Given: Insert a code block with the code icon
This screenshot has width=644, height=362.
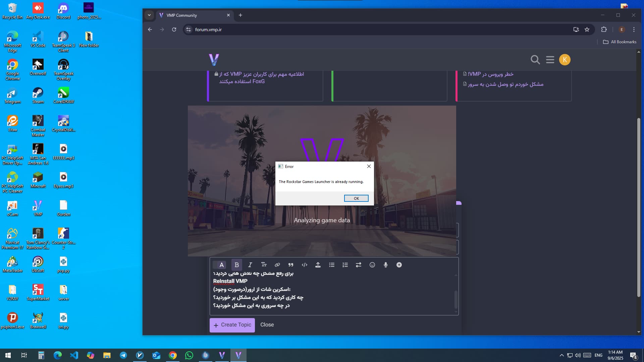Looking at the screenshot, I should (x=304, y=265).
